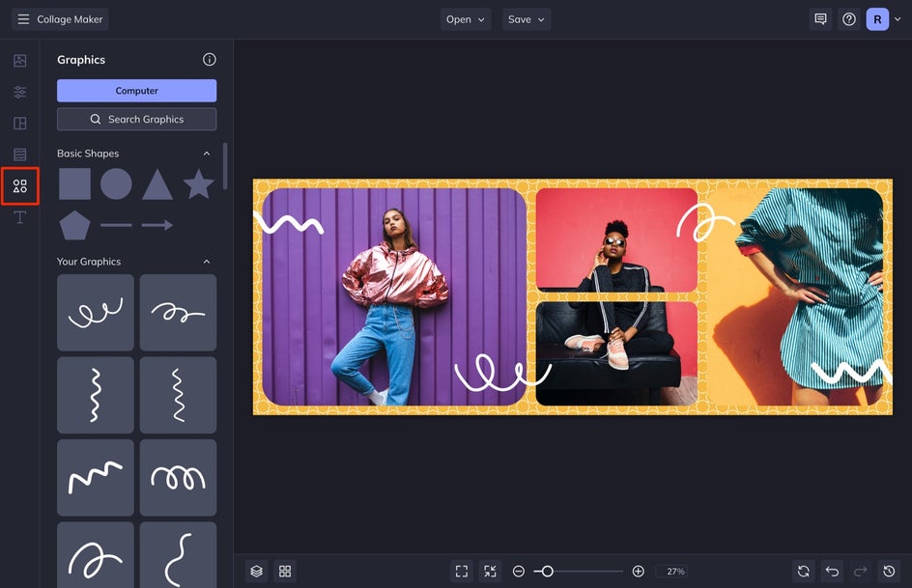Viewport: 912px width, 588px height.
Task: Click the zoom in plus icon
Action: [x=638, y=572]
